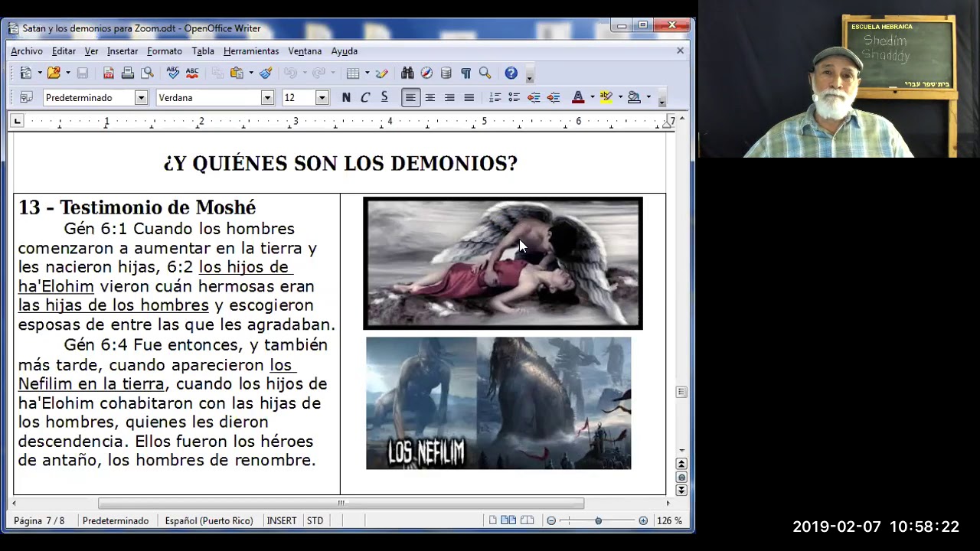Toggle Underline formatting S button

384,97
